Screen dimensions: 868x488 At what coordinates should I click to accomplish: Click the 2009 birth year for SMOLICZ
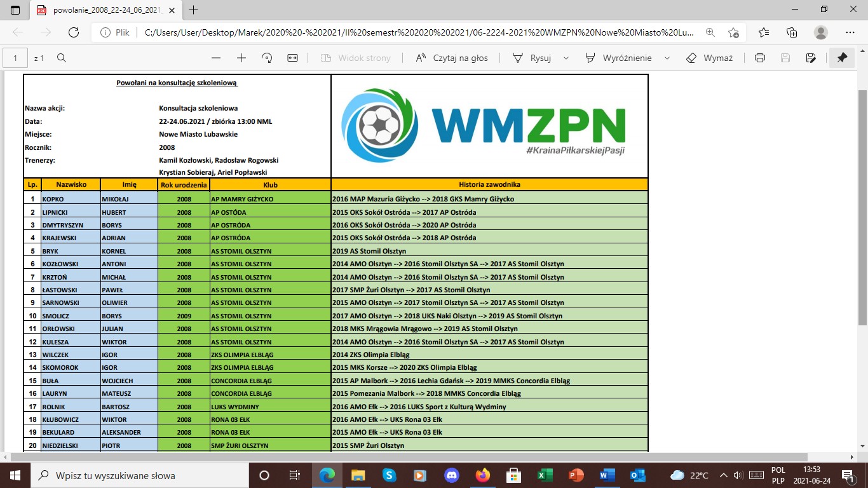tap(184, 316)
